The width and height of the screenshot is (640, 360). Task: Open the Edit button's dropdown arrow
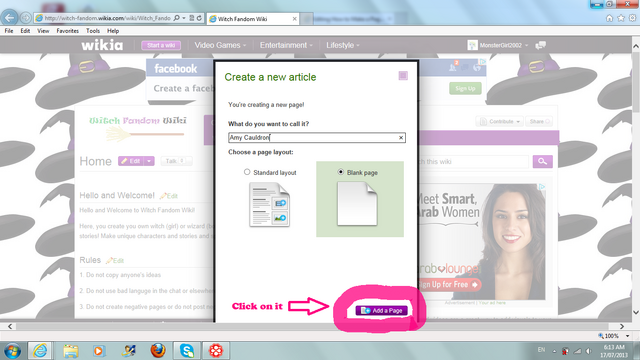[x=149, y=161]
